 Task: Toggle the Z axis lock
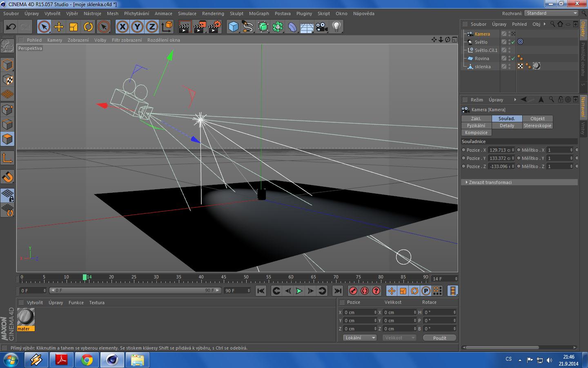[152, 27]
